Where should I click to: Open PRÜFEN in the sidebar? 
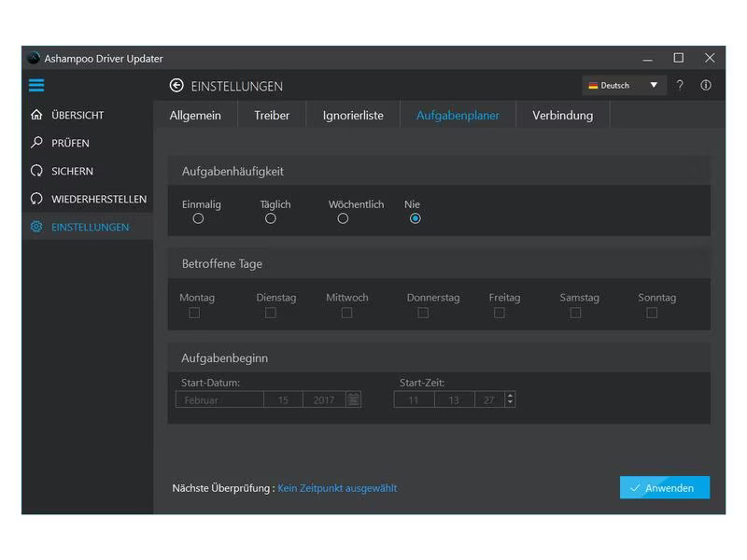pos(88,143)
